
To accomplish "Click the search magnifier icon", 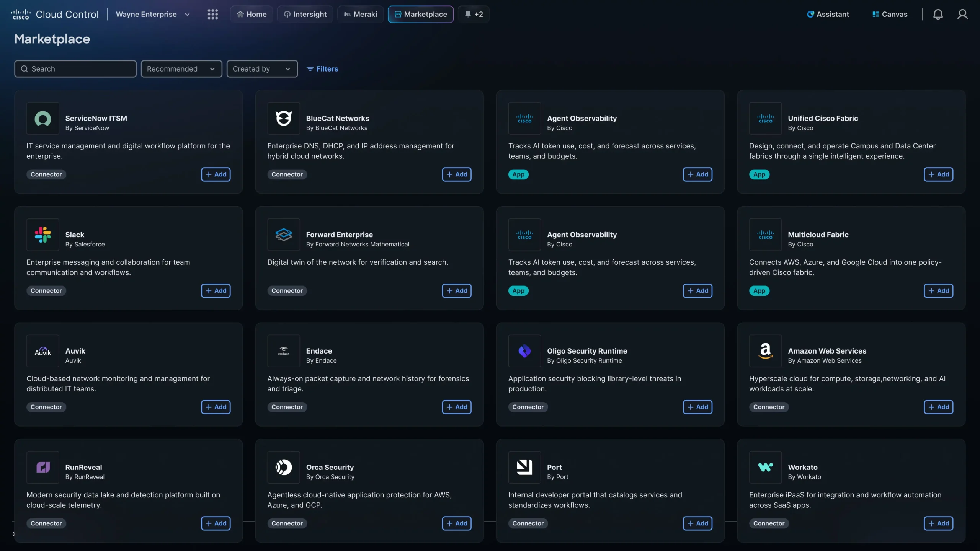I will (x=24, y=69).
